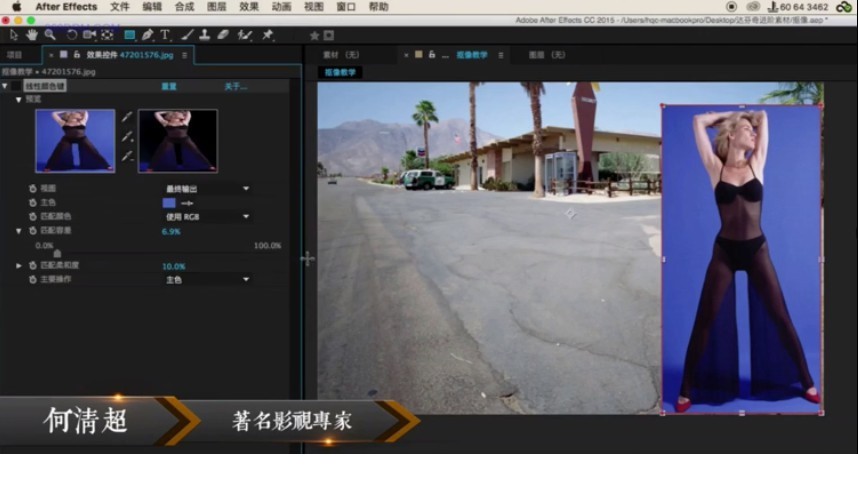
Task: Toggle fx switch for linear color key effect
Action: click(x=16, y=86)
